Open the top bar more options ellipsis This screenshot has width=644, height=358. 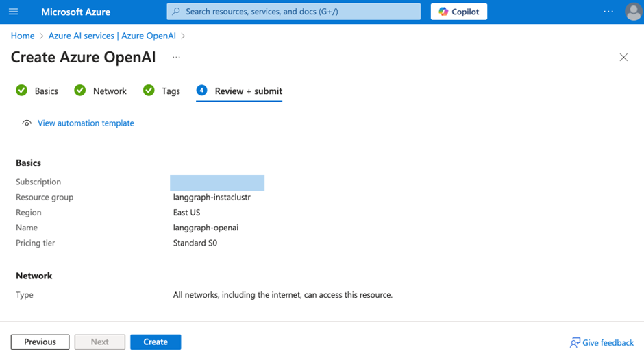[608, 12]
